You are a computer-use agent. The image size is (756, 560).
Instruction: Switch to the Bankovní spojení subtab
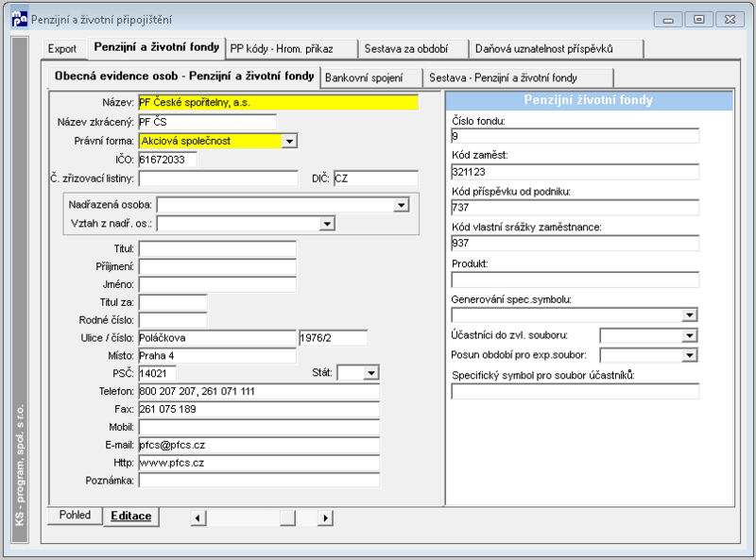coord(370,78)
